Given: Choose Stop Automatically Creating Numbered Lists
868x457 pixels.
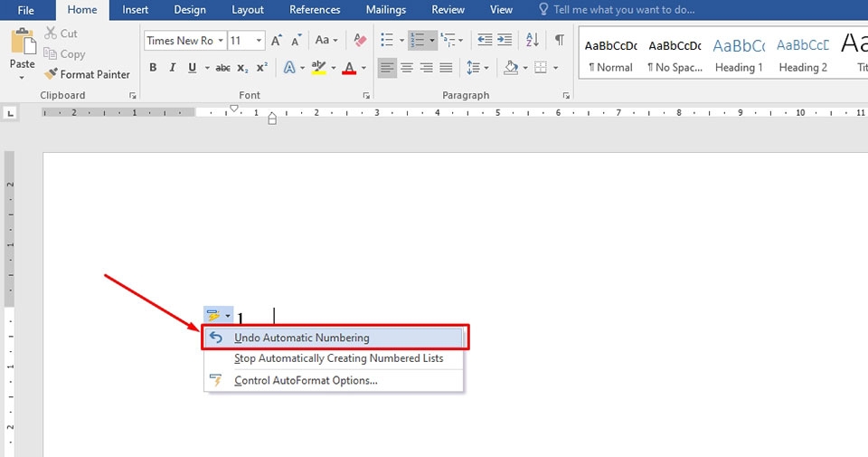Looking at the screenshot, I should click(335, 358).
